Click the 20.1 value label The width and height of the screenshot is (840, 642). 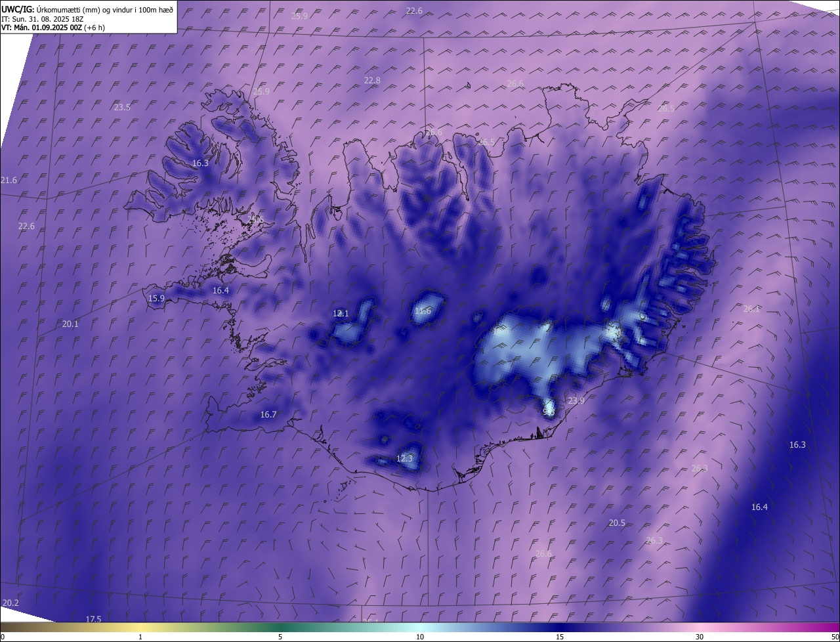click(x=70, y=324)
